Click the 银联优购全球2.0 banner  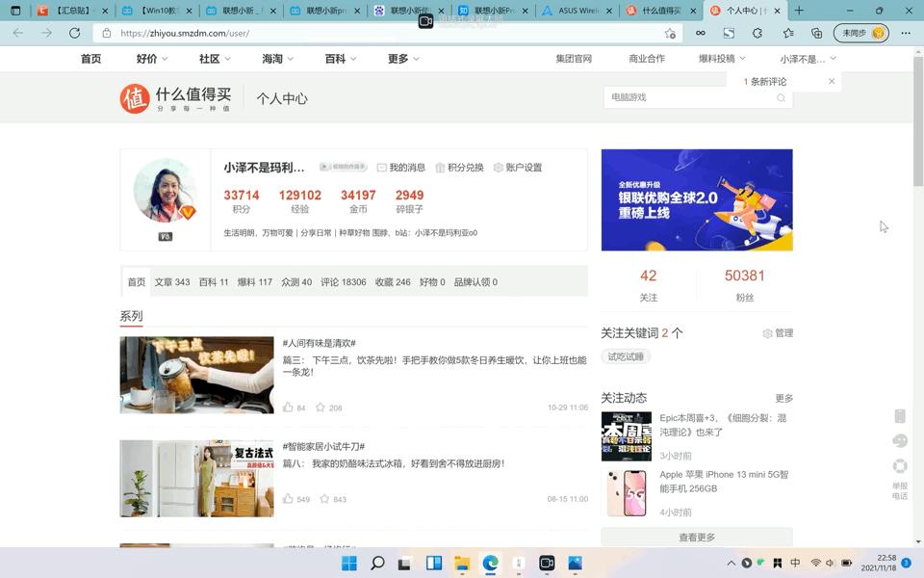tap(696, 199)
